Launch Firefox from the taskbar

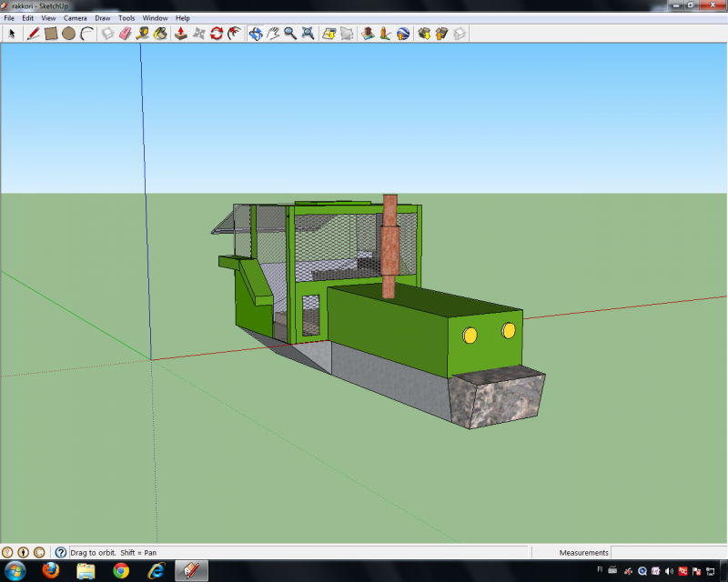tap(51, 570)
